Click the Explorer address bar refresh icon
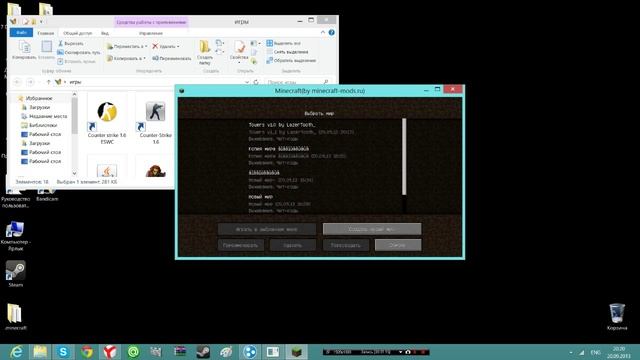This screenshot has width=640, height=360. point(256,82)
